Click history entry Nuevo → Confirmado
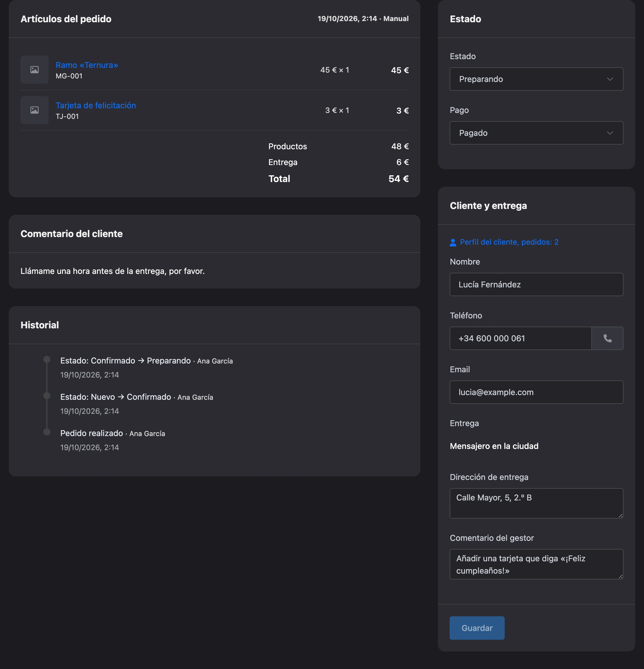Image resolution: width=644 pixels, height=669 pixels. click(x=137, y=397)
